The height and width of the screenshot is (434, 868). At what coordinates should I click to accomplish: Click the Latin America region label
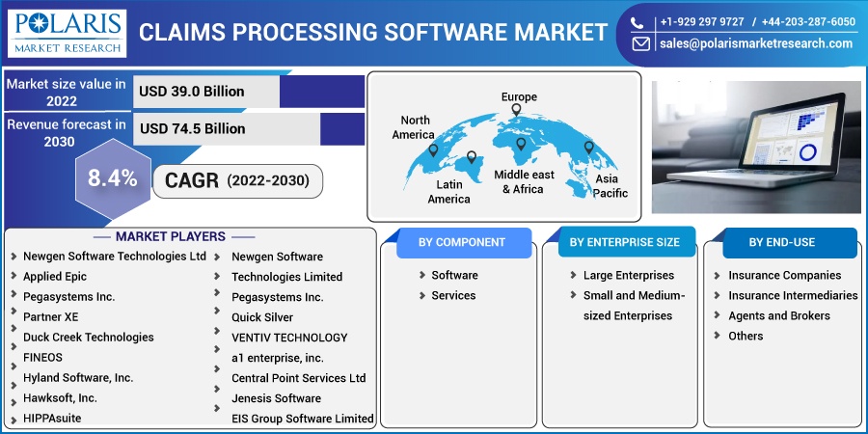[448, 192]
